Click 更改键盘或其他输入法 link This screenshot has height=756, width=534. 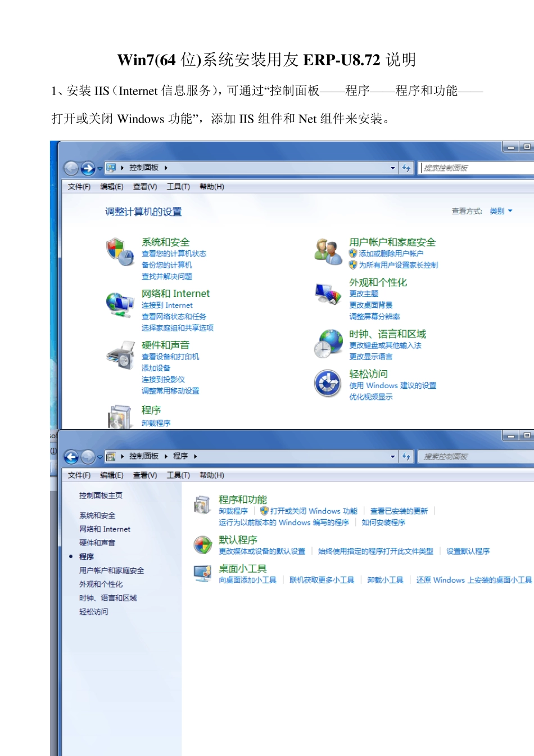coord(385,345)
